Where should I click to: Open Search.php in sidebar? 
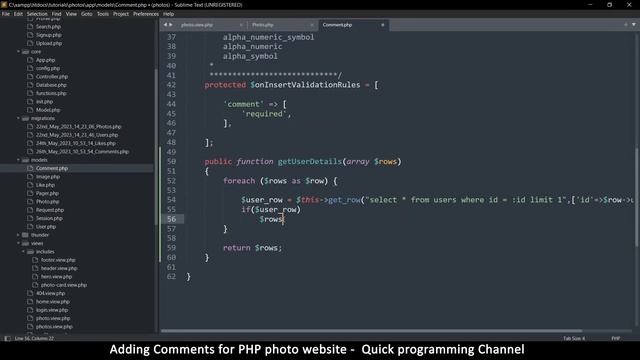point(48,27)
